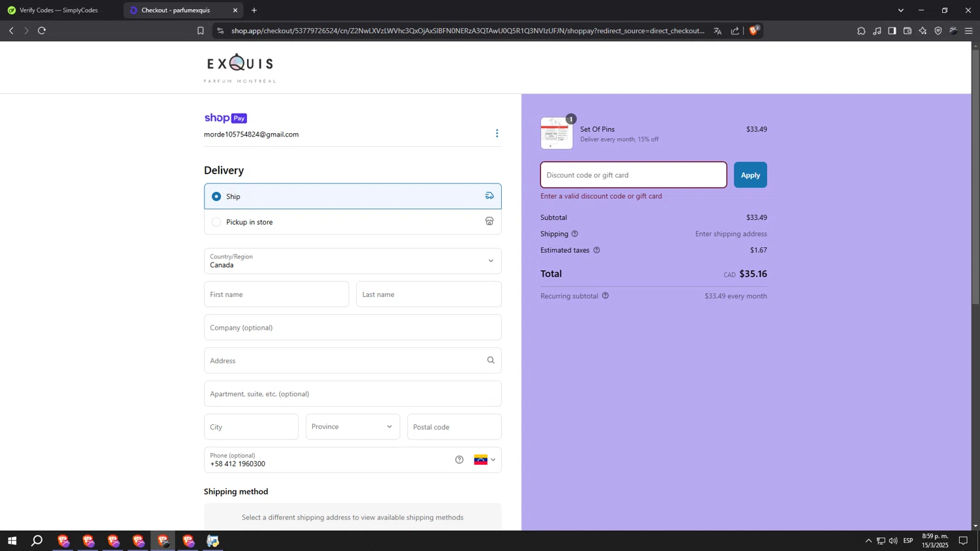Click the Estimated taxes info icon
The image size is (980, 551).
596,250
